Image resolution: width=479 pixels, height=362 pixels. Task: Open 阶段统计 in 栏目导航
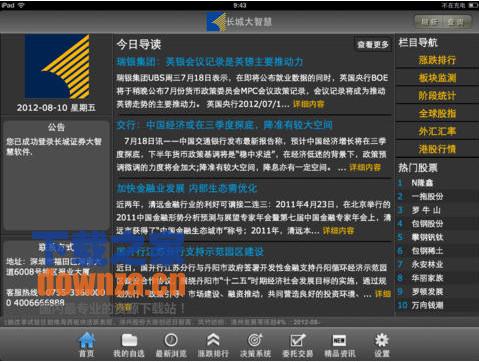pos(437,96)
